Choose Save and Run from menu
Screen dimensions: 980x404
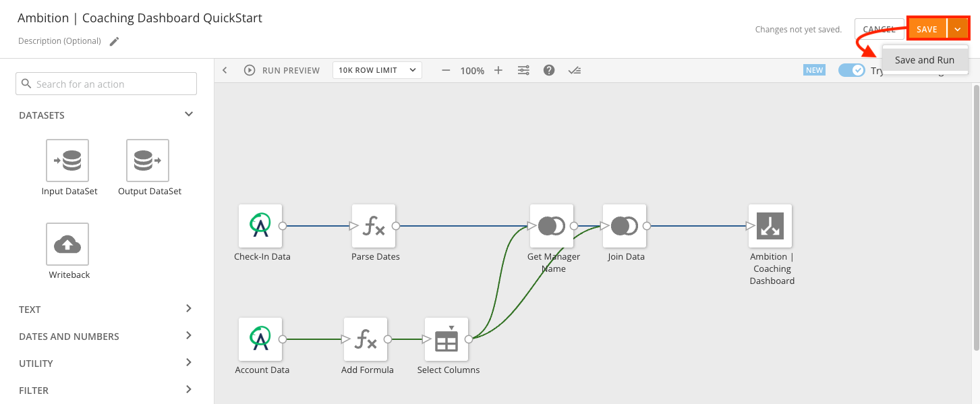(924, 60)
